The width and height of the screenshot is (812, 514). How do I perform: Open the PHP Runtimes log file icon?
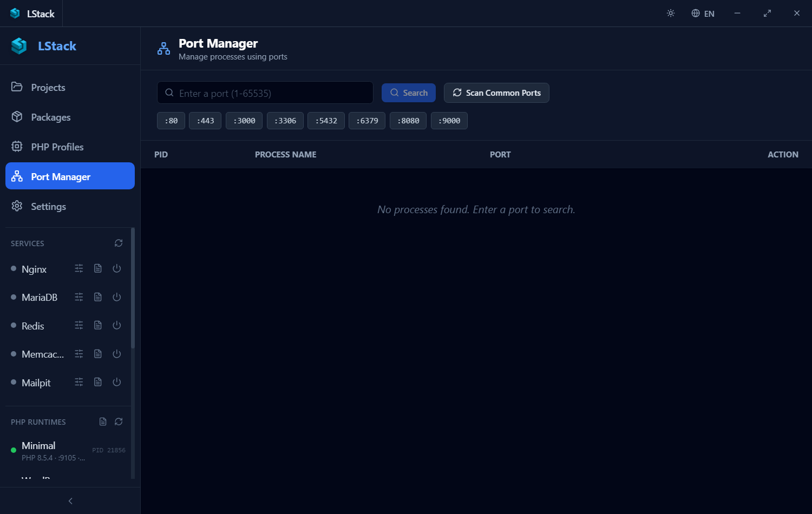(103, 421)
